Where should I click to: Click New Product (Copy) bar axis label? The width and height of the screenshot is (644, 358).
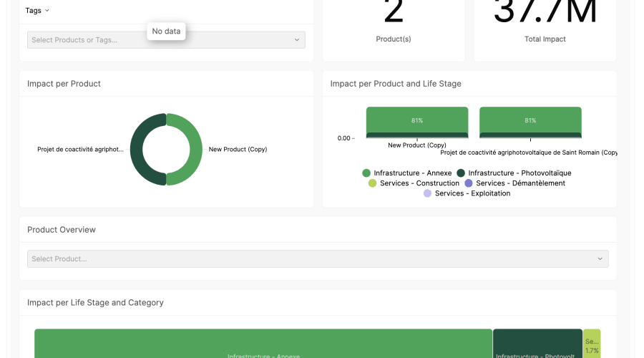coord(417,145)
